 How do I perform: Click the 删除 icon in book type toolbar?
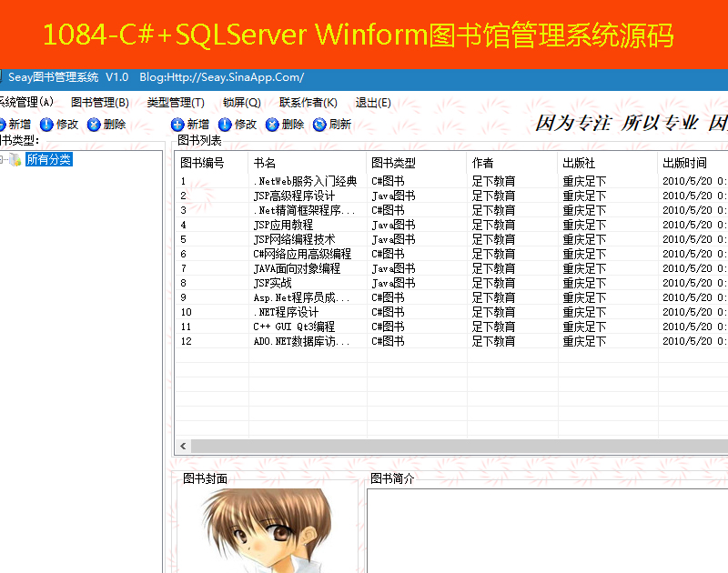pyautogui.click(x=94, y=125)
